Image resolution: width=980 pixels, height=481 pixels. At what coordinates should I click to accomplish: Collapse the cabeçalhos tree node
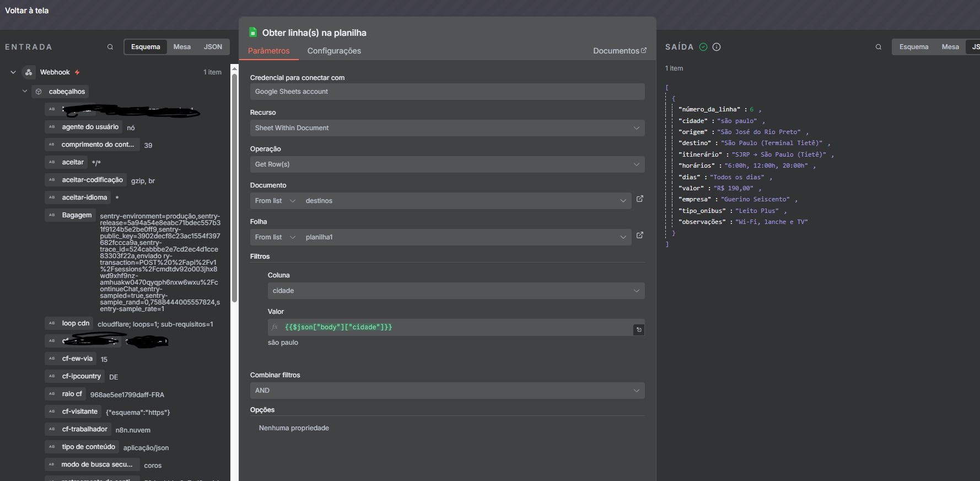coord(25,91)
